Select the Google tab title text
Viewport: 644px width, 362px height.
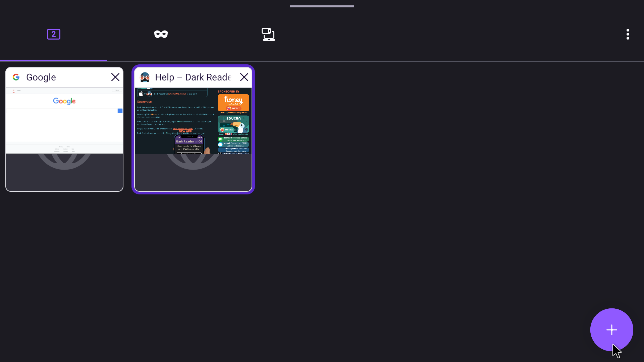point(41,77)
